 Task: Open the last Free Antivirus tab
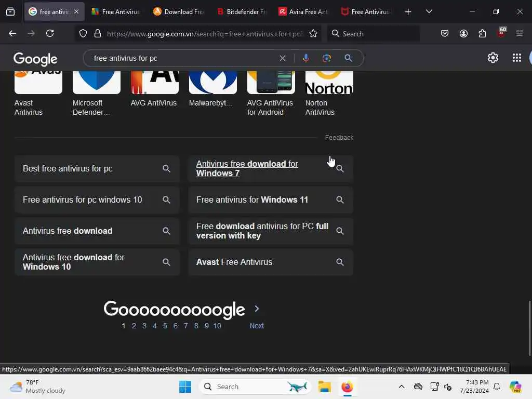point(366,11)
